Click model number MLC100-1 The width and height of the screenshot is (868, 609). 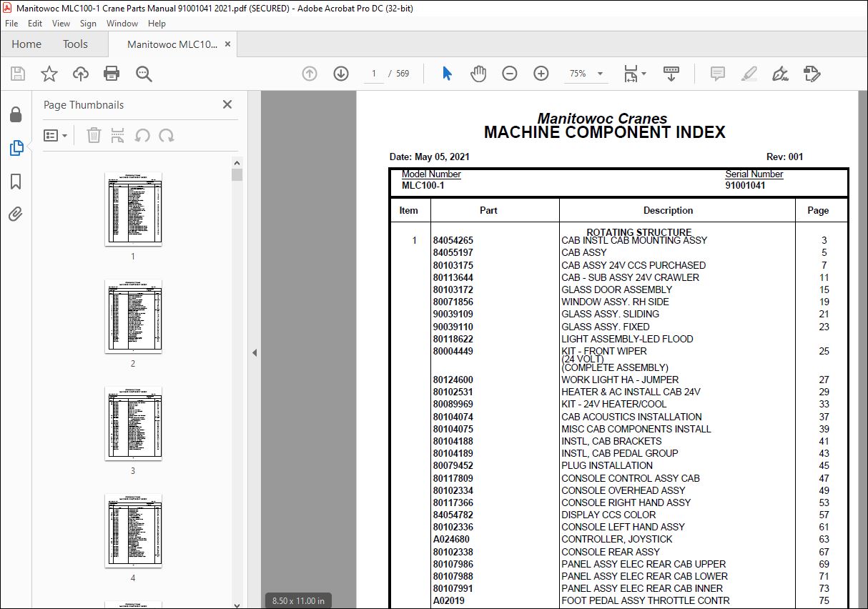(423, 185)
